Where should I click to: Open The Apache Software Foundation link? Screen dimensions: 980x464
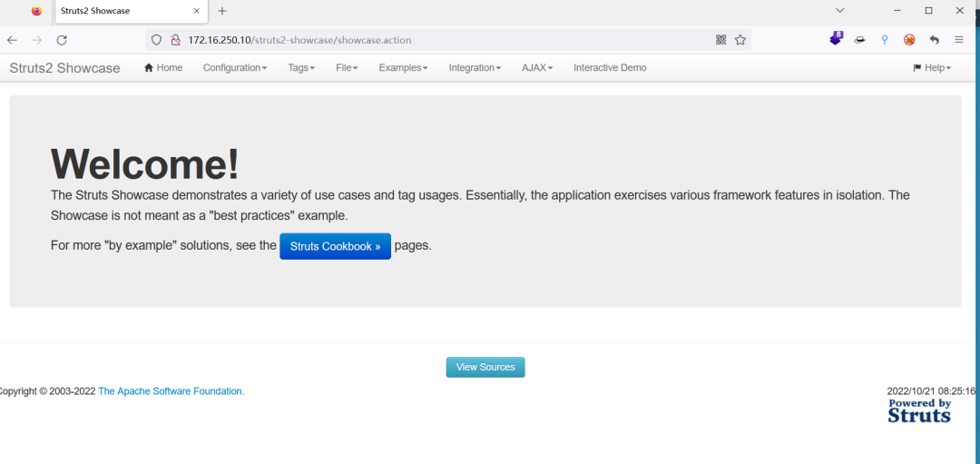tap(171, 391)
